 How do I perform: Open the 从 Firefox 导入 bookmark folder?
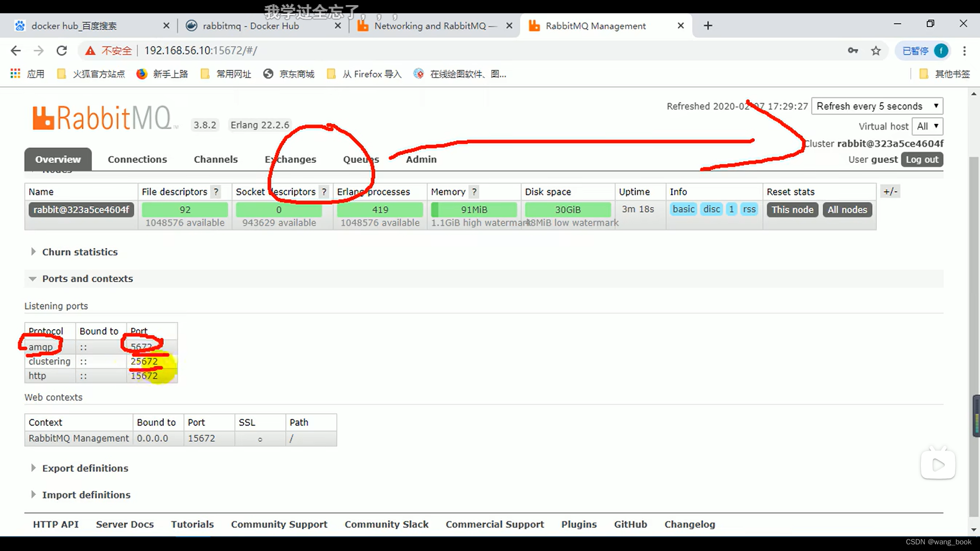pyautogui.click(x=364, y=74)
